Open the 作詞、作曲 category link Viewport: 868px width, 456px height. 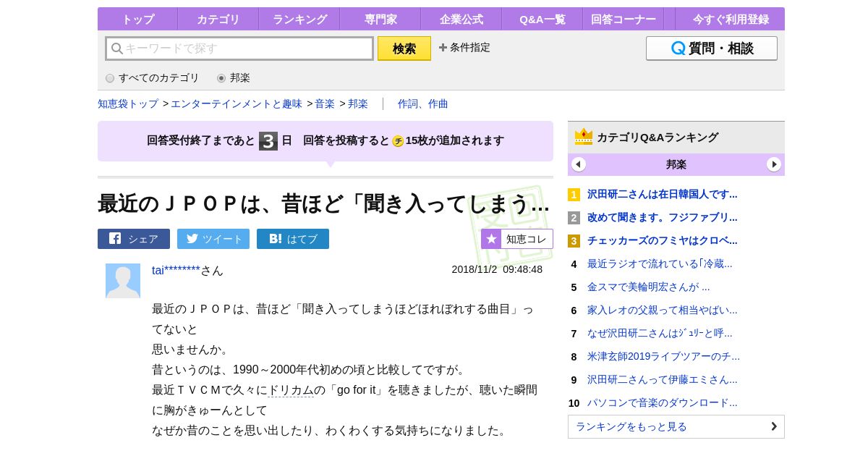click(423, 104)
